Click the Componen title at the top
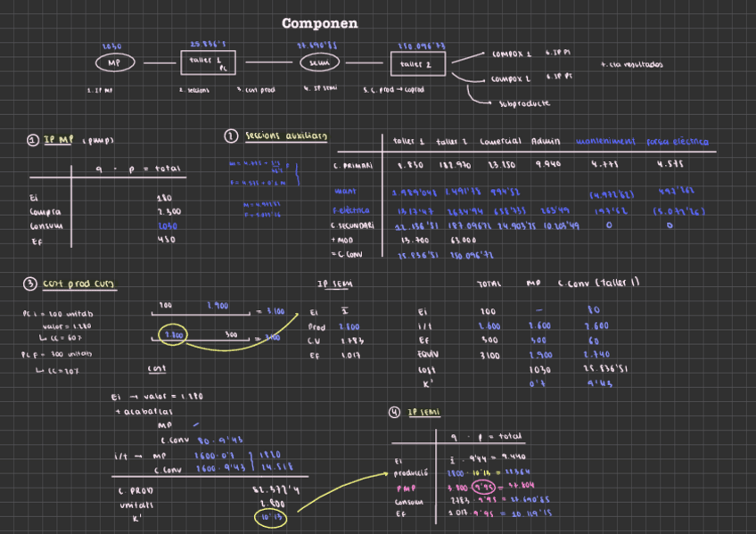 319,23
